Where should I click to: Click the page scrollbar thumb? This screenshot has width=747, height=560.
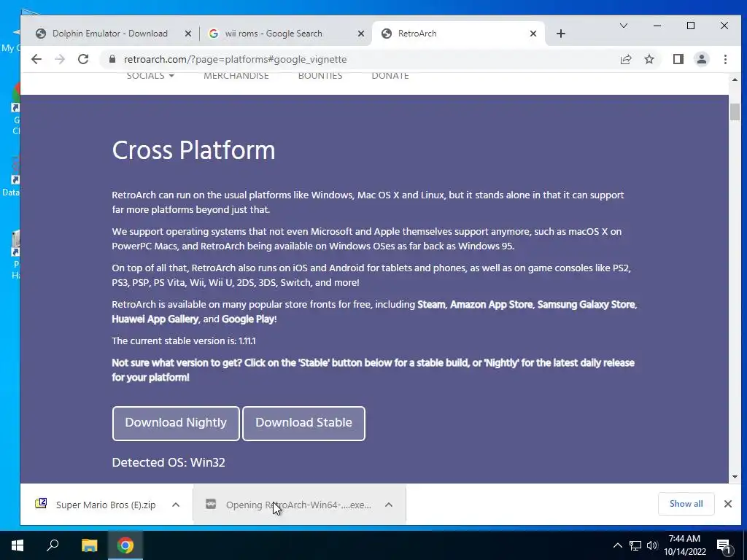[x=734, y=112]
